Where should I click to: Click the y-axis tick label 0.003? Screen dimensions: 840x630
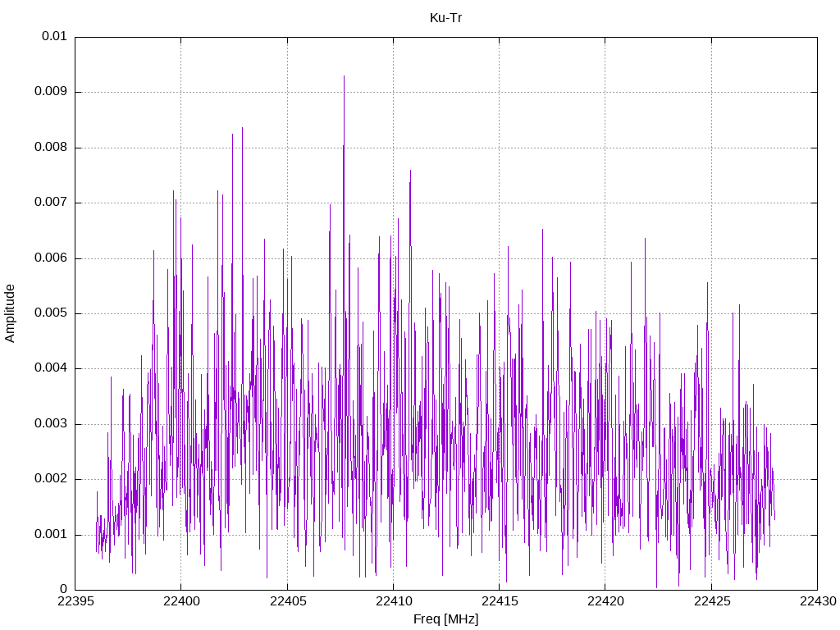tap(50, 424)
